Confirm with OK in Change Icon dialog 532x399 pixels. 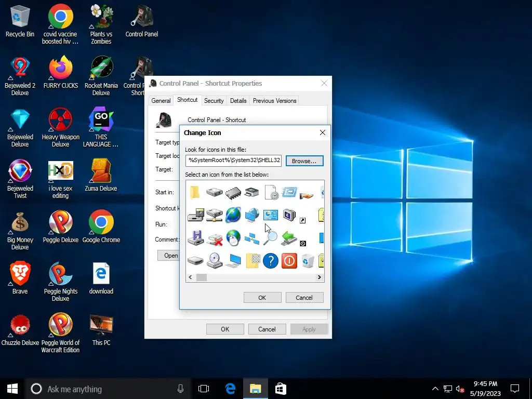pyautogui.click(x=262, y=298)
